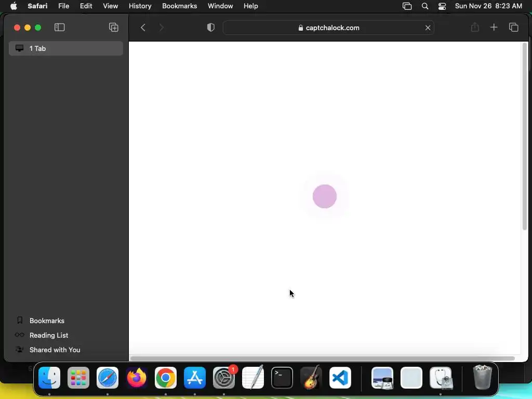Image resolution: width=532 pixels, height=399 pixels.
Task: Click the captchalock.com address bar
Action: pos(328,28)
